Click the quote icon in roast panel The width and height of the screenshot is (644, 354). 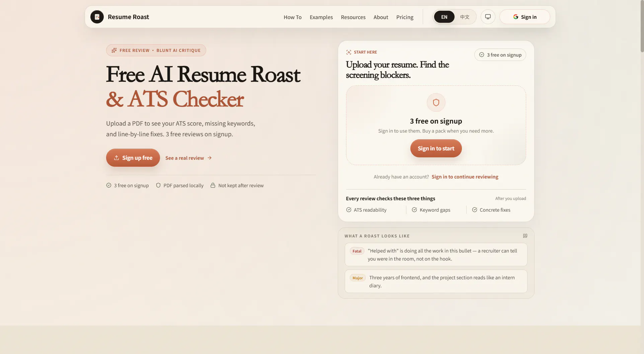coord(525,236)
